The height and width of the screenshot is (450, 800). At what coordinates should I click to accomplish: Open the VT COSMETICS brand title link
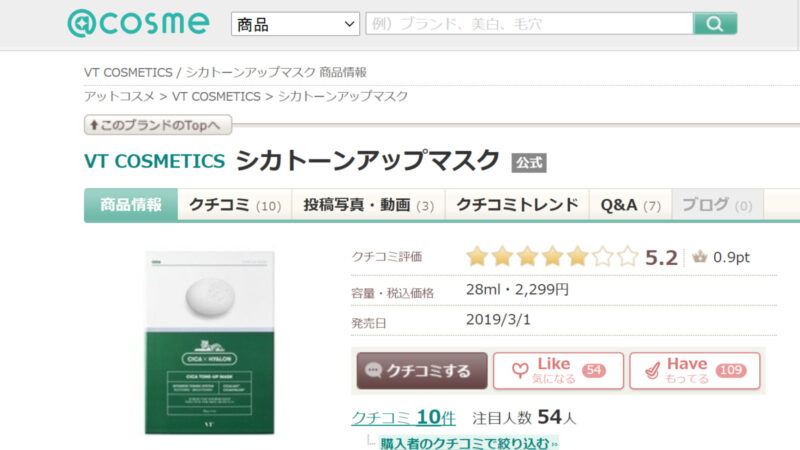tap(154, 161)
